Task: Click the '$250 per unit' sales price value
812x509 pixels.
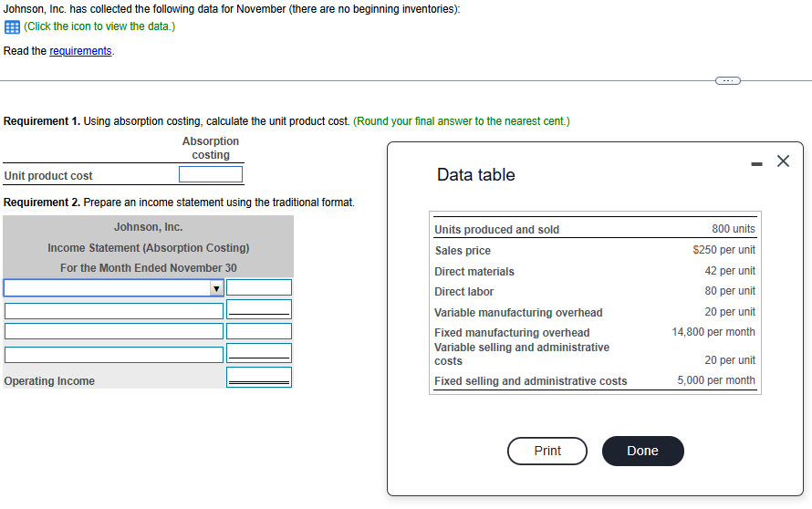Action: (724, 250)
